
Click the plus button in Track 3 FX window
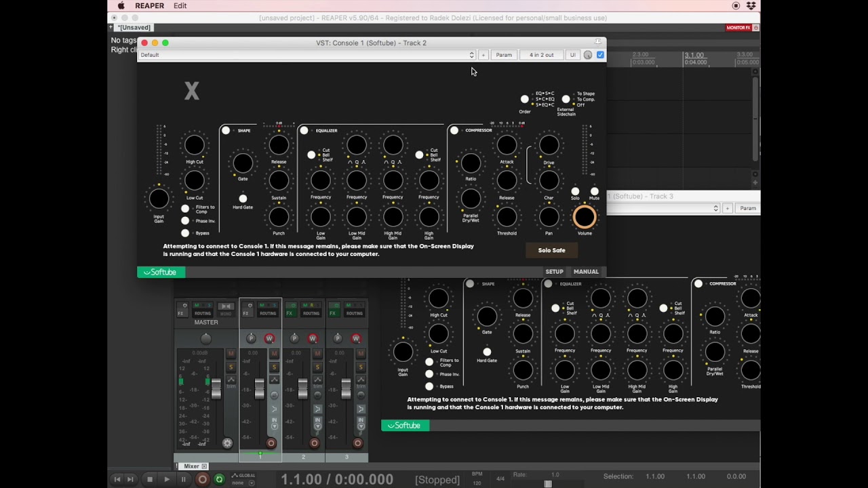coord(727,208)
